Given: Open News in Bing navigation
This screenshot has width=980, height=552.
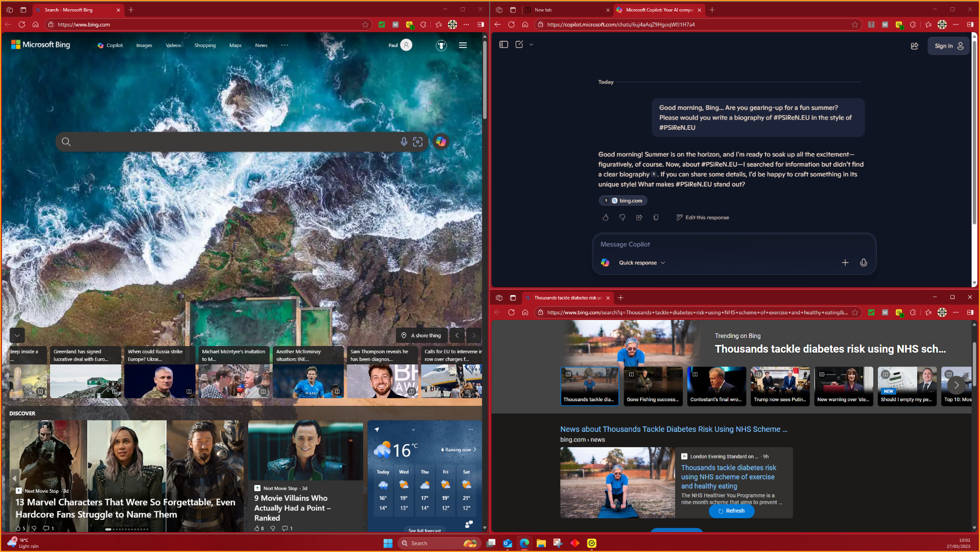Looking at the screenshot, I should 261,45.
